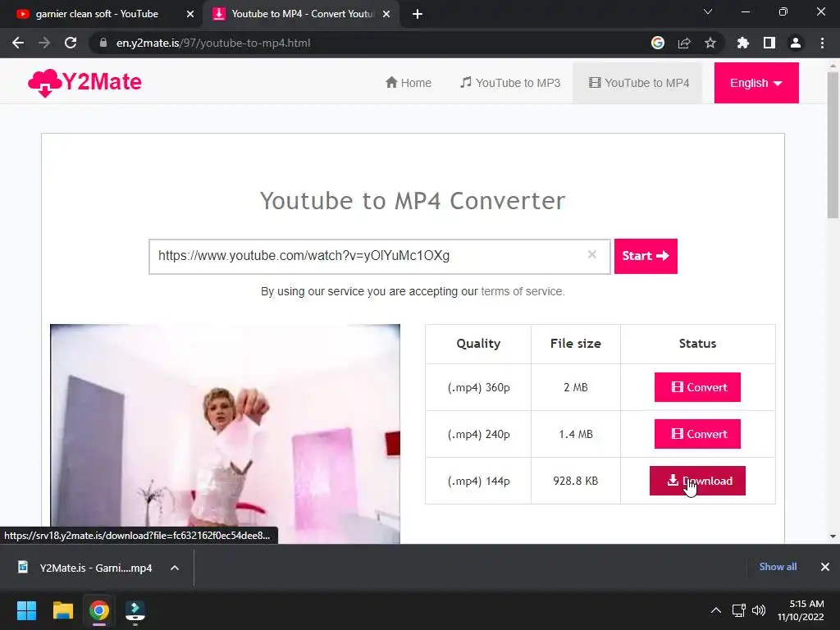The image size is (840, 630).
Task: Select Youtube to MP4 browser tab
Action: [302, 14]
